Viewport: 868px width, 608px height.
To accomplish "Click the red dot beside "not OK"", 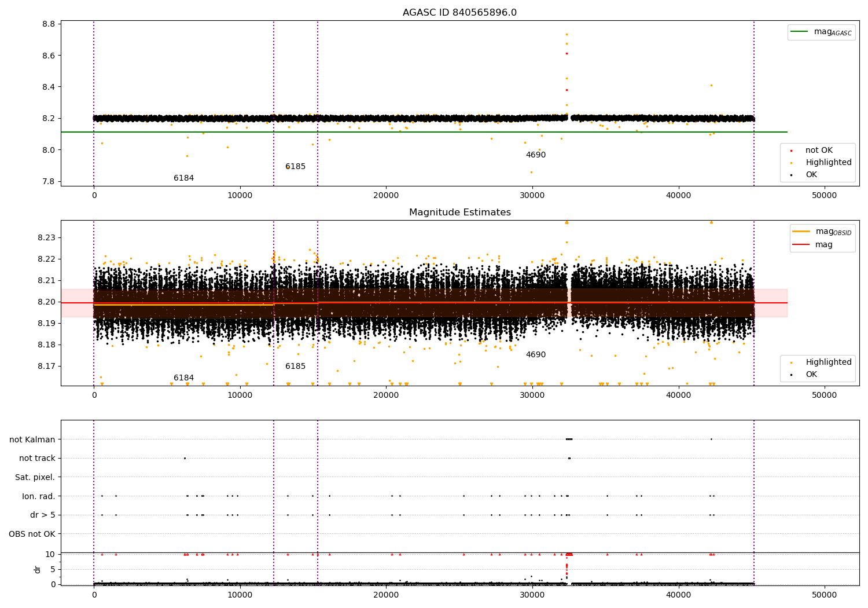I will [x=791, y=151].
